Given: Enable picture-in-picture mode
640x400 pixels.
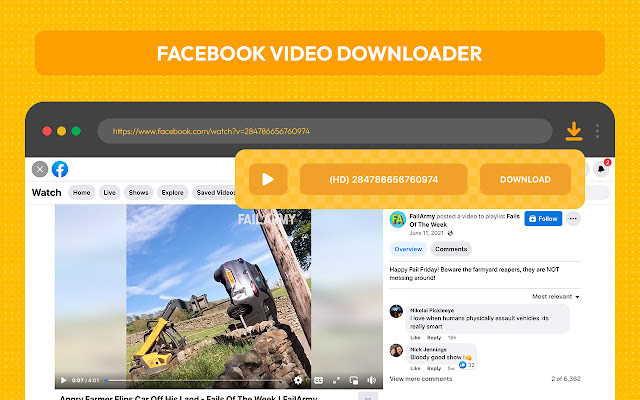Looking at the screenshot, I should click(x=354, y=380).
